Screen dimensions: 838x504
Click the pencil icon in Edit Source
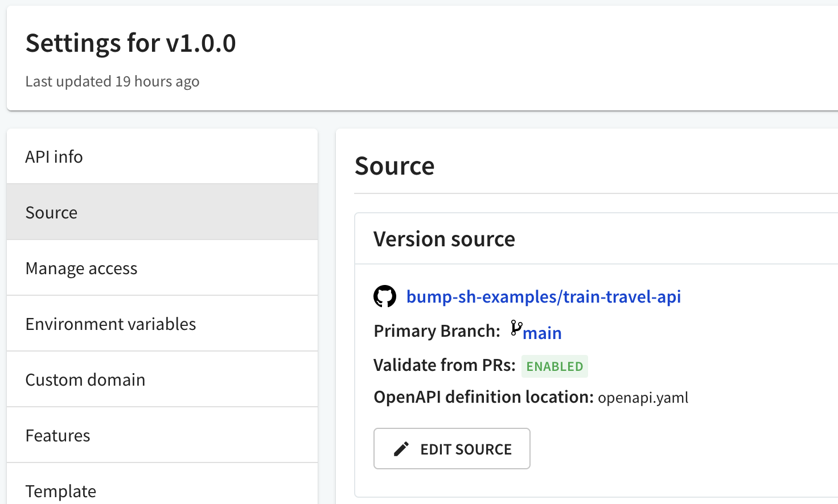(x=401, y=449)
